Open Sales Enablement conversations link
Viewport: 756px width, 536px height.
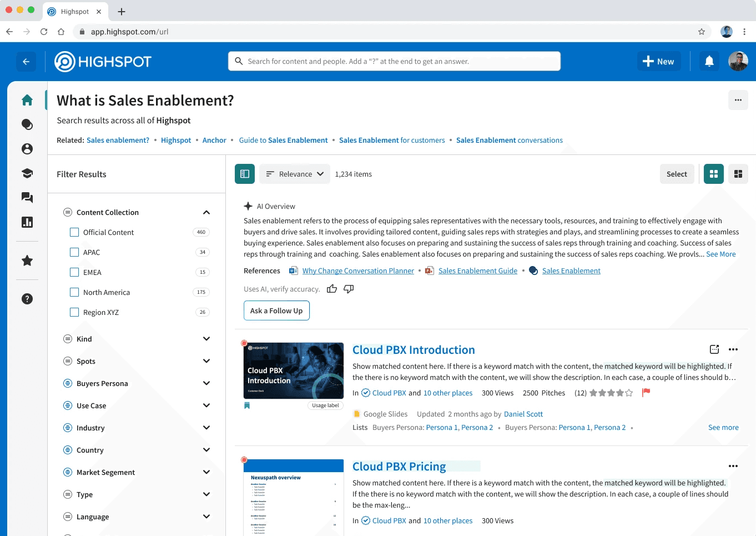(x=510, y=141)
